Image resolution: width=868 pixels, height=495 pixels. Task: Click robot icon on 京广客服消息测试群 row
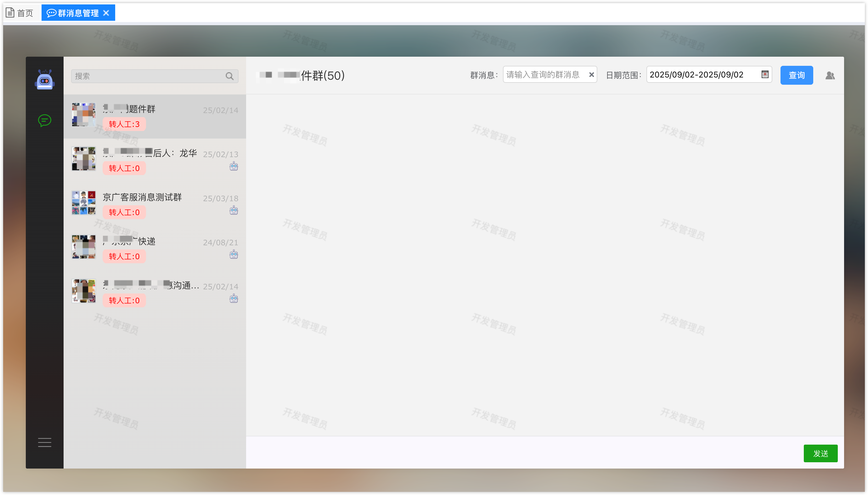pos(234,210)
